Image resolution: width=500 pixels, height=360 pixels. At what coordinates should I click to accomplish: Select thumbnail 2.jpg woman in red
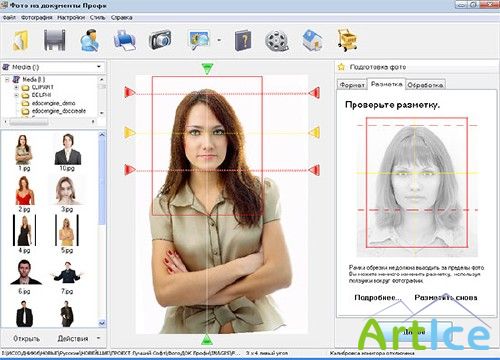click(x=25, y=194)
